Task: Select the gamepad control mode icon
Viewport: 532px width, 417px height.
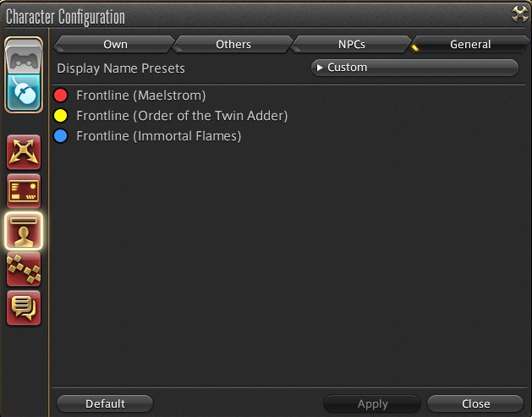Action: [24, 57]
